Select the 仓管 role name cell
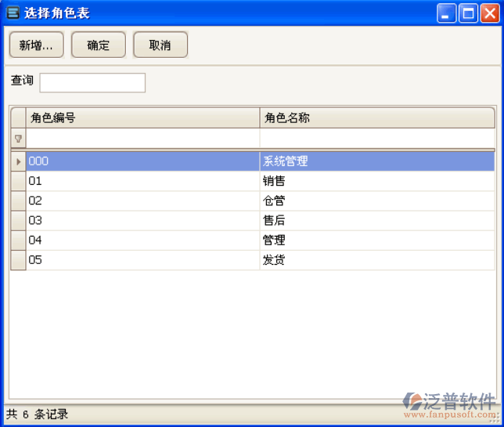Image resolution: width=504 pixels, height=427 pixels. point(377,201)
